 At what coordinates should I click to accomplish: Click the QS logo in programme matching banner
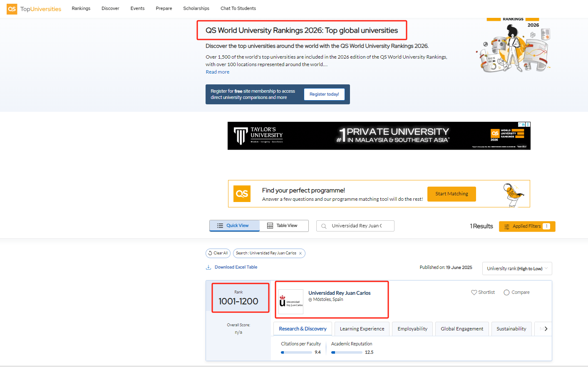pyautogui.click(x=242, y=194)
